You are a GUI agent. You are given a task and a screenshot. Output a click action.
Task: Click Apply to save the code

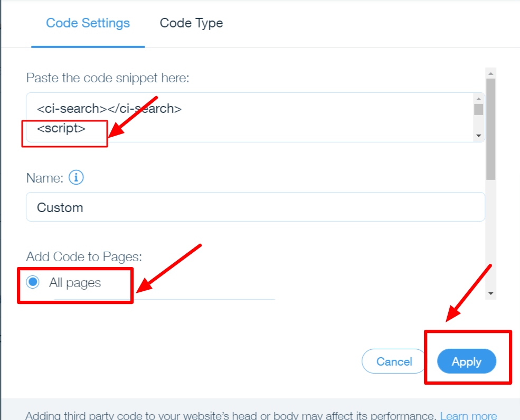point(466,361)
